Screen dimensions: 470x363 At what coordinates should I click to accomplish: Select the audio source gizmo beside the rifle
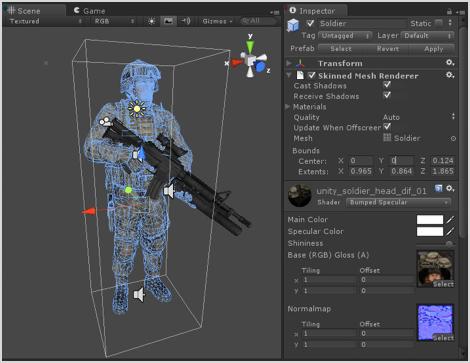coord(169,191)
